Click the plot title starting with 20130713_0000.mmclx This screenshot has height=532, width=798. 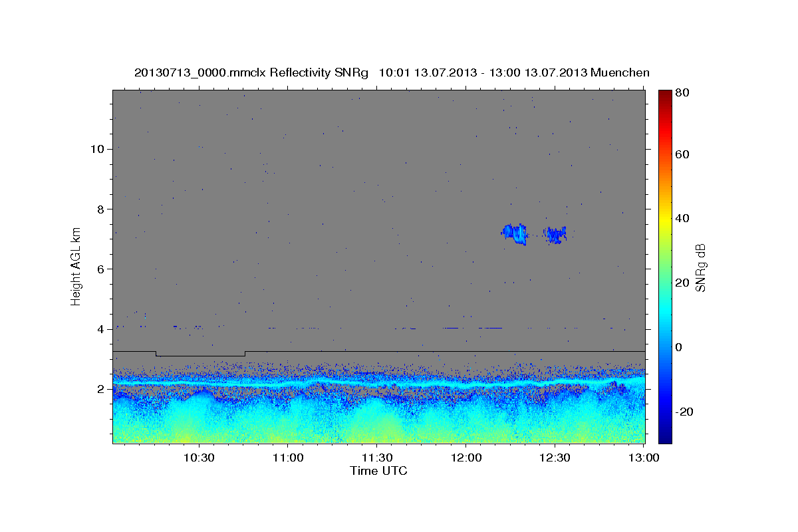[x=392, y=72]
